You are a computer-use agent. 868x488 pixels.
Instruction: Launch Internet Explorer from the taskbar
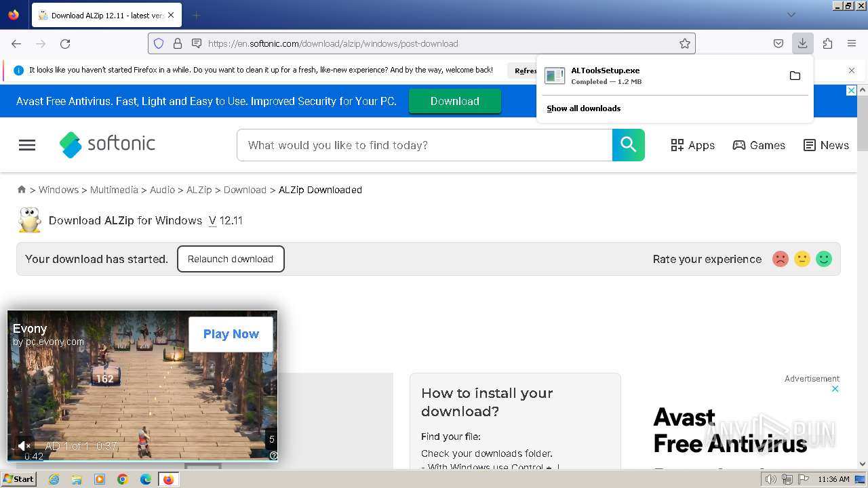pyautogui.click(x=54, y=479)
